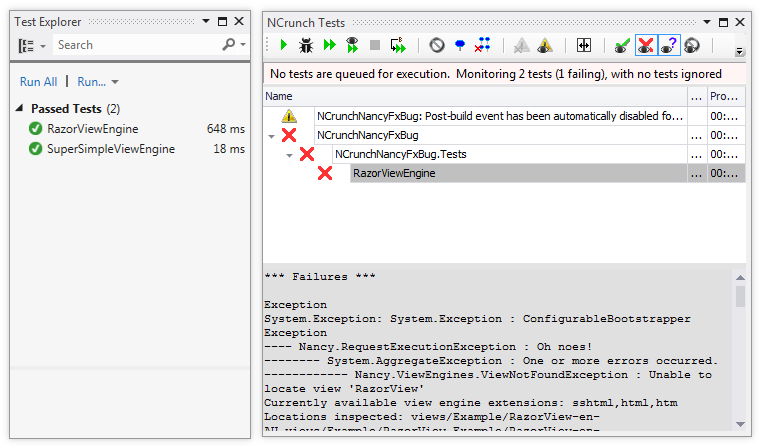Click the "18 ms" duration text
The width and height of the screenshot is (764, 448).
(229, 149)
